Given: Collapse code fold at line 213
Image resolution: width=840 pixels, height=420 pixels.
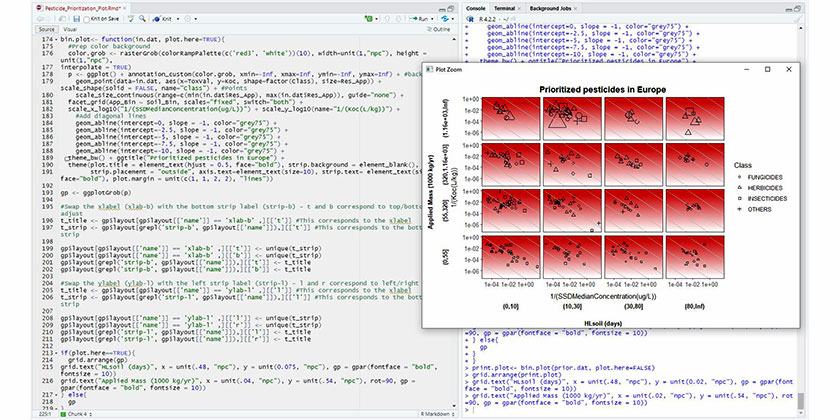Looking at the screenshot, I should 57,353.
